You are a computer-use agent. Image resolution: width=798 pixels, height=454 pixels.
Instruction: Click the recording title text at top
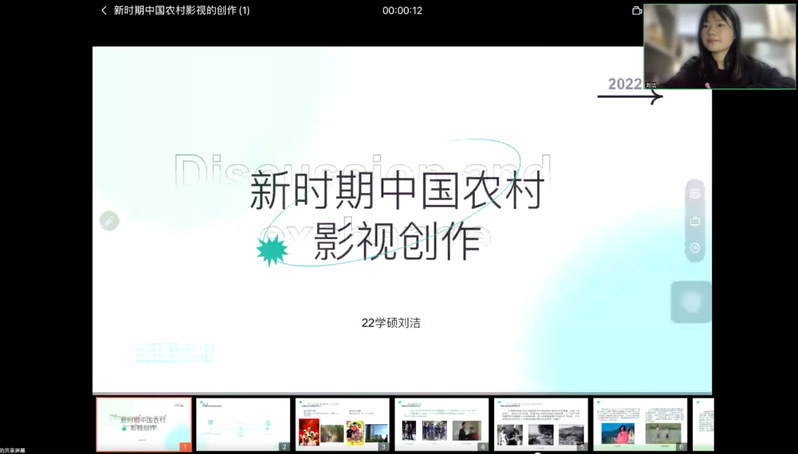pos(181,11)
